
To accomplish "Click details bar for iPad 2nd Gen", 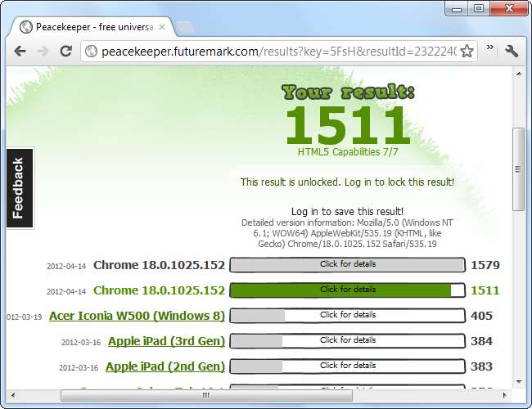I will [x=347, y=366].
